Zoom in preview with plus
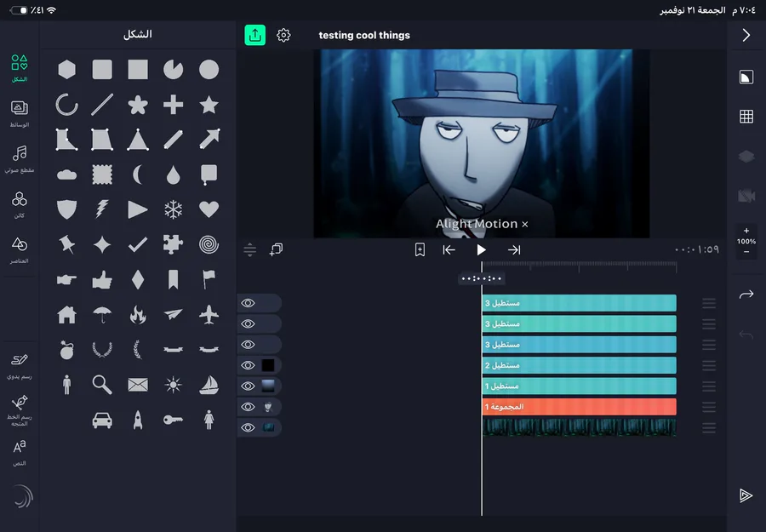Viewport: 766px width, 532px height. 746,231
